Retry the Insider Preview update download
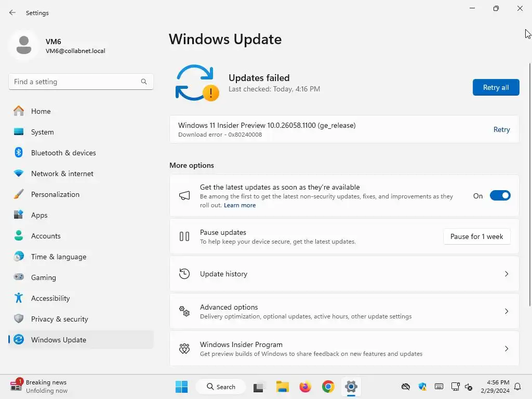 [501, 129]
